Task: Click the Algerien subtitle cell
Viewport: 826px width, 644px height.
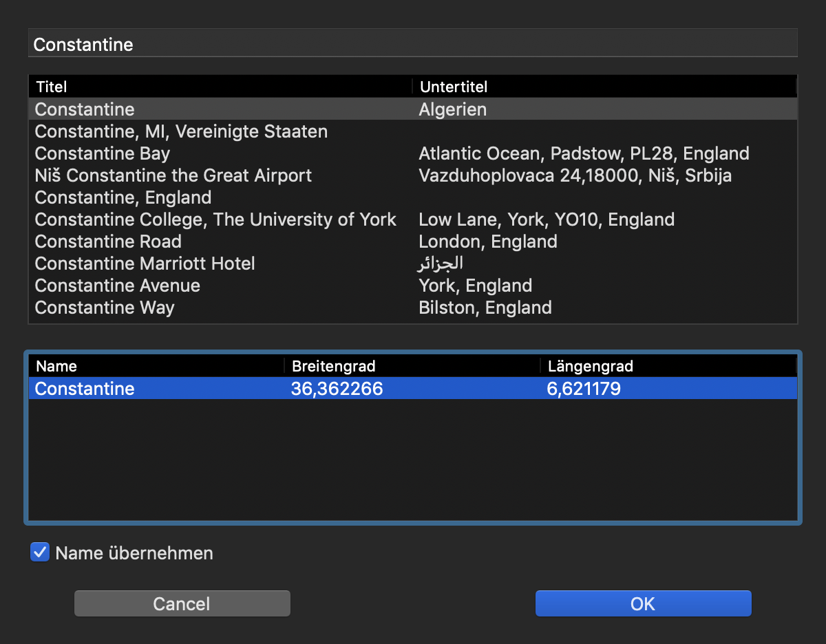Action: tap(452, 109)
